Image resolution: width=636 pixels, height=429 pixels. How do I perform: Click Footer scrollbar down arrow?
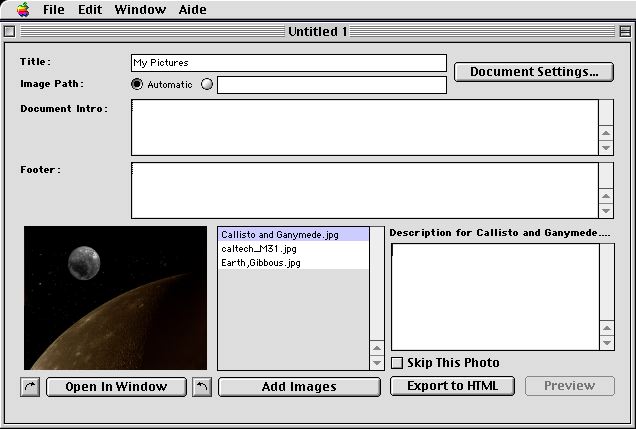(x=606, y=210)
